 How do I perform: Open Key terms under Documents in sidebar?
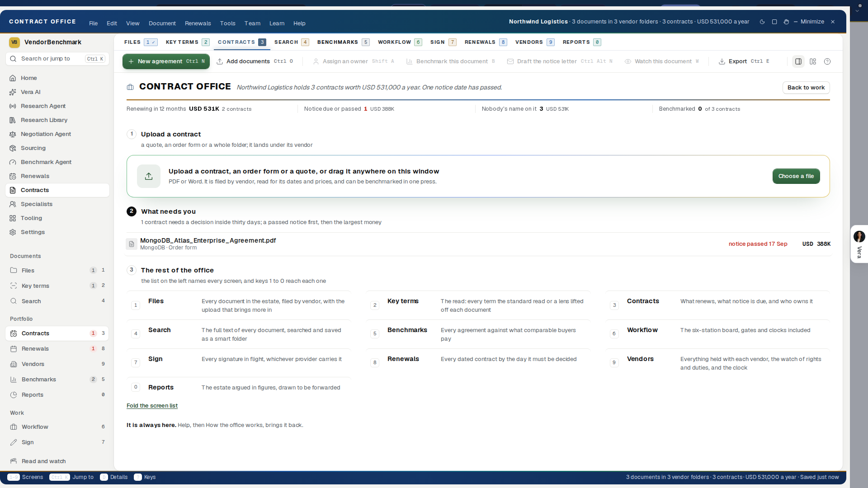click(57, 286)
